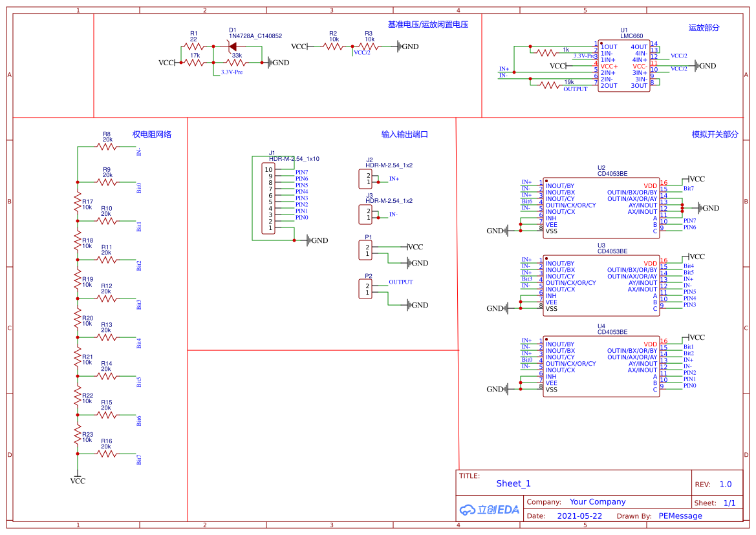Click the OUTPUT net label above P2

click(401, 282)
